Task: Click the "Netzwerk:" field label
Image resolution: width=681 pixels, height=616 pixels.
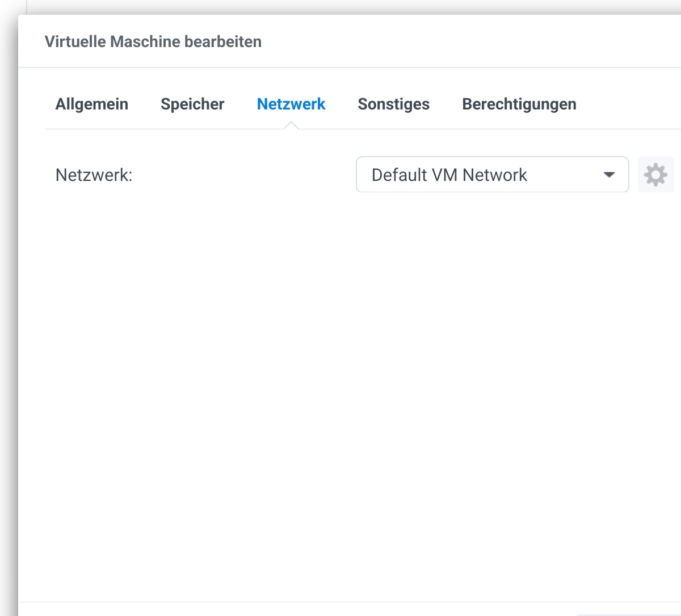Action: pyautogui.click(x=94, y=175)
